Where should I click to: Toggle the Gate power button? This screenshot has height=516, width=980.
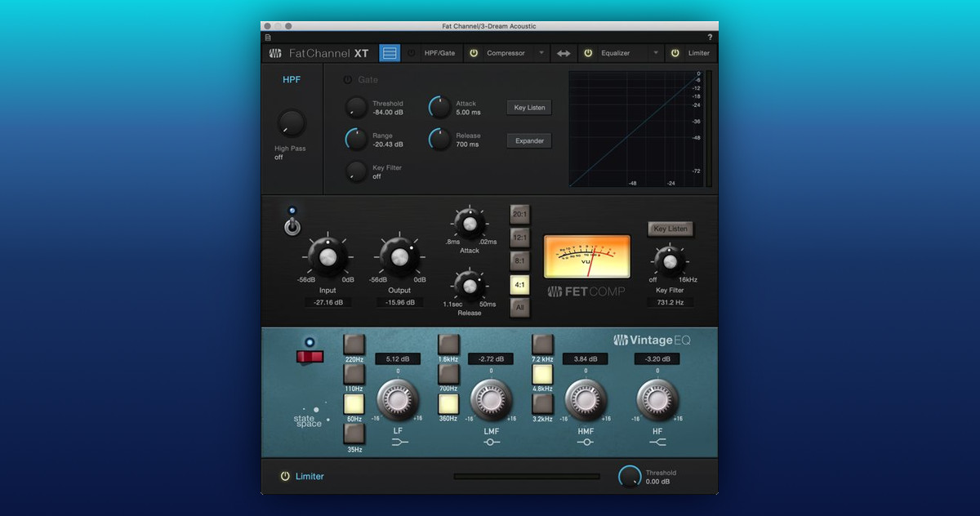click(x=347, y=80)
